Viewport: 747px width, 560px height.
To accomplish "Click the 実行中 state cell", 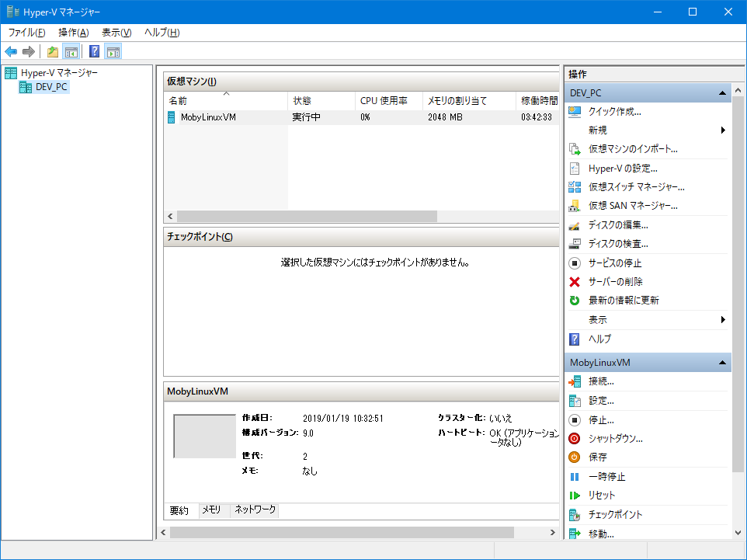I will tap(306, 117).
